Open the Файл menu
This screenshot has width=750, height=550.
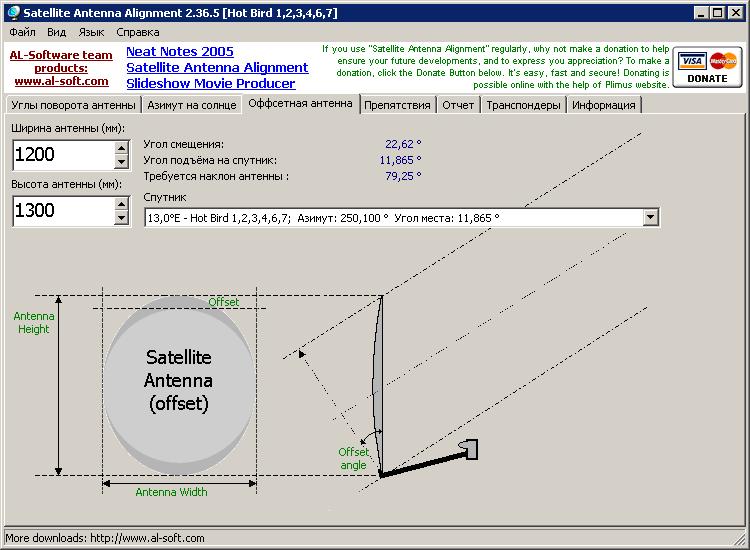pos(21,32)
